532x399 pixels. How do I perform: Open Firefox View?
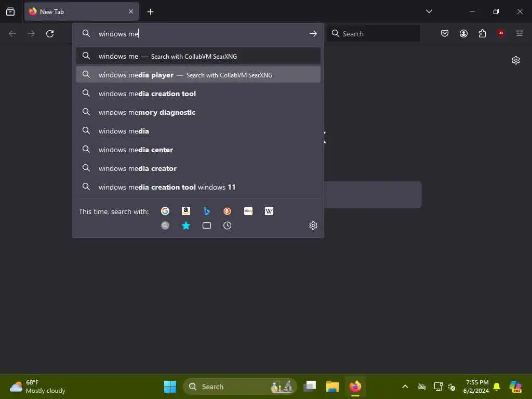point(10,12)
